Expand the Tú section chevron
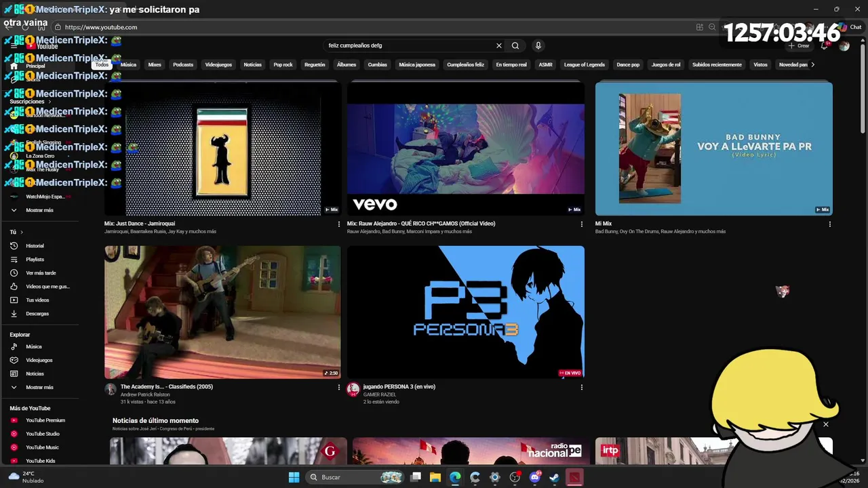Image resolution: width=868 pixels, height=488 pixels. 22,232
